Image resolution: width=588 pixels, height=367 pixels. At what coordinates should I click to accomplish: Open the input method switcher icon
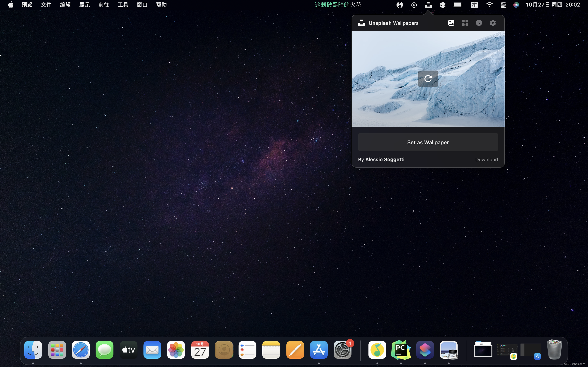coord(474,5)
